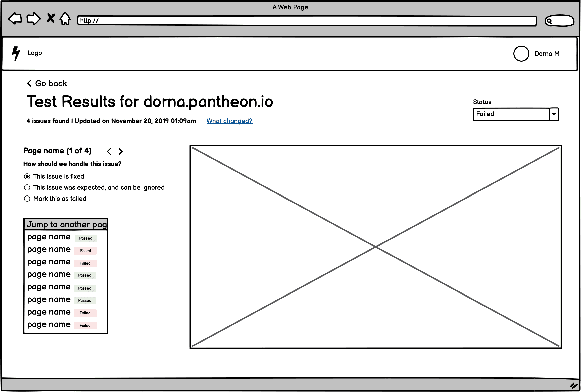Click the browser stop X icon
This screenshot has height=392, width=581.
51,18
